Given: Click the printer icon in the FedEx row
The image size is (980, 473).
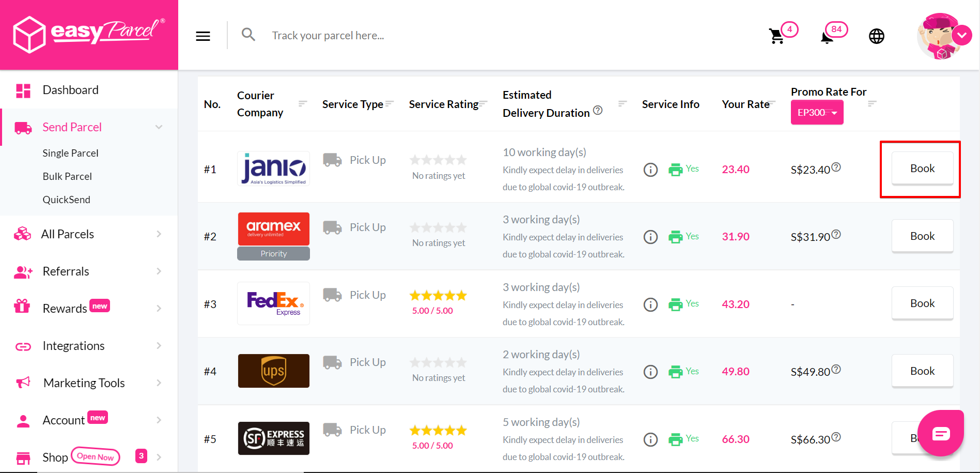Looking at the screenshot, I should [677, 304].
